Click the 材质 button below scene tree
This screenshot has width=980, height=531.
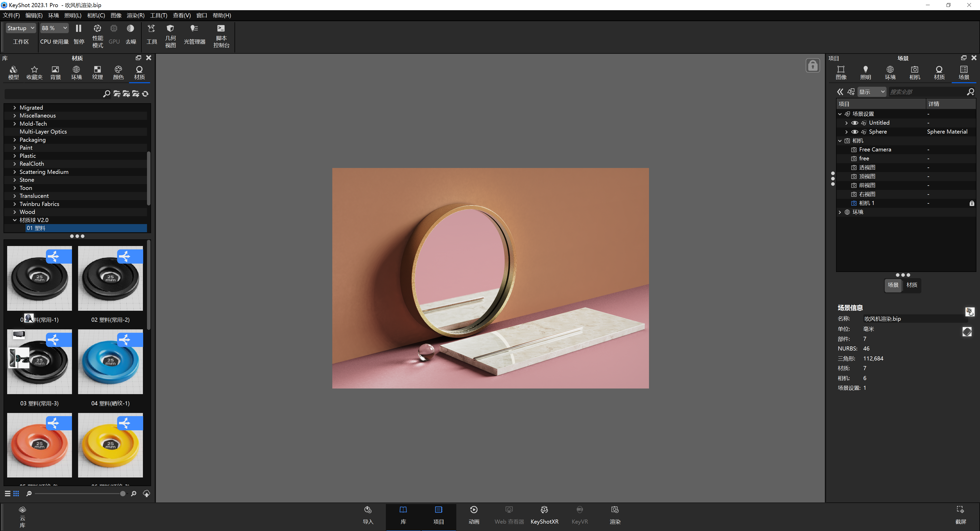click(x=912, y=285)
